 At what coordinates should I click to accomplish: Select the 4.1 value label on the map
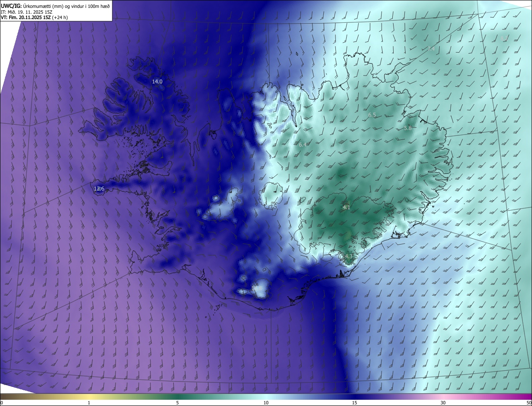[347, 207]
